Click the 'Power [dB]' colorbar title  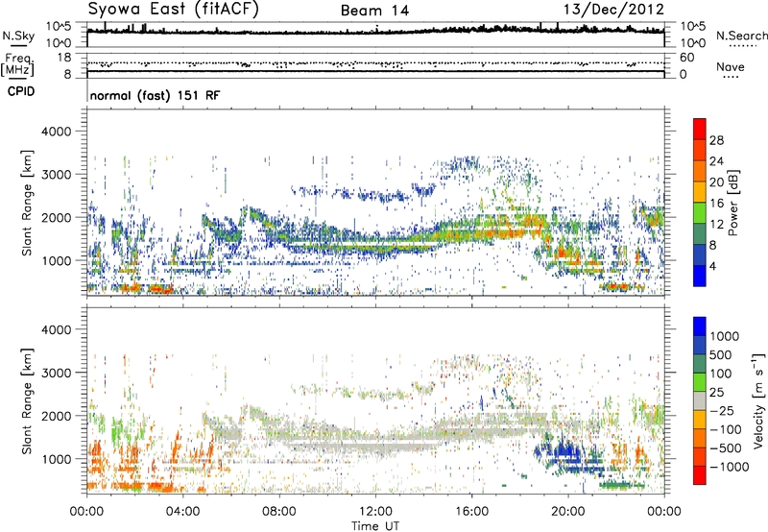[x=733, y=203]
